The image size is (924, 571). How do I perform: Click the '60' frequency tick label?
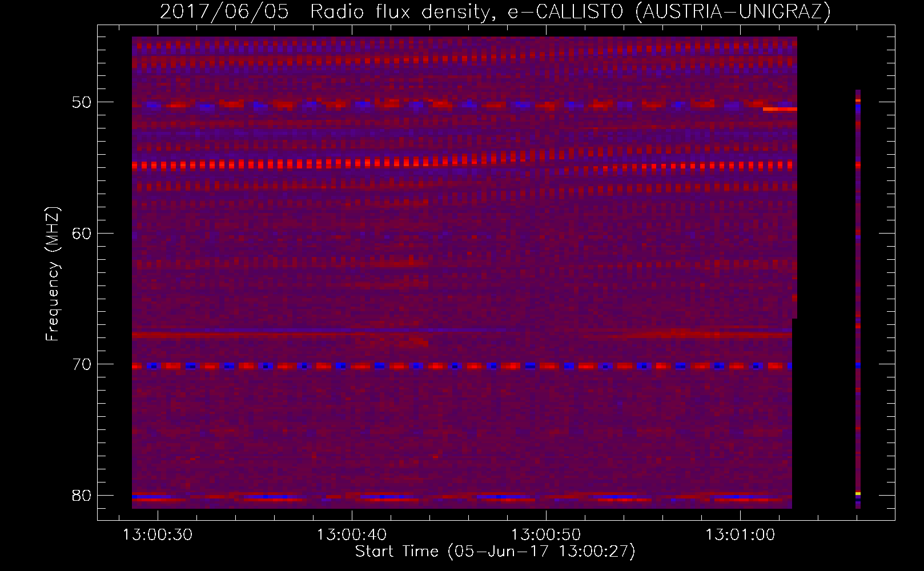coord(82,233)
